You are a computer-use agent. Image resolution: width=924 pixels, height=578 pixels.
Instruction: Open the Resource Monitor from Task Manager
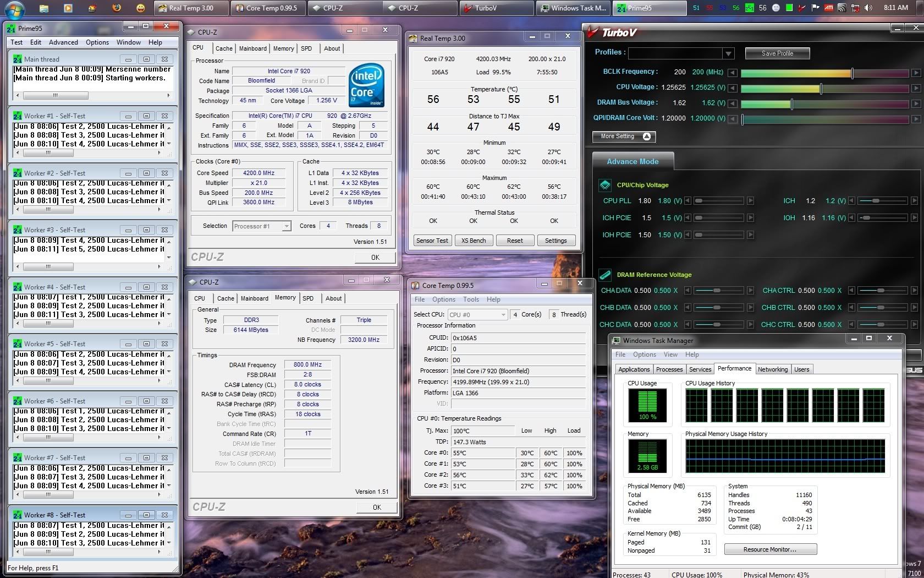coord(770,549)
